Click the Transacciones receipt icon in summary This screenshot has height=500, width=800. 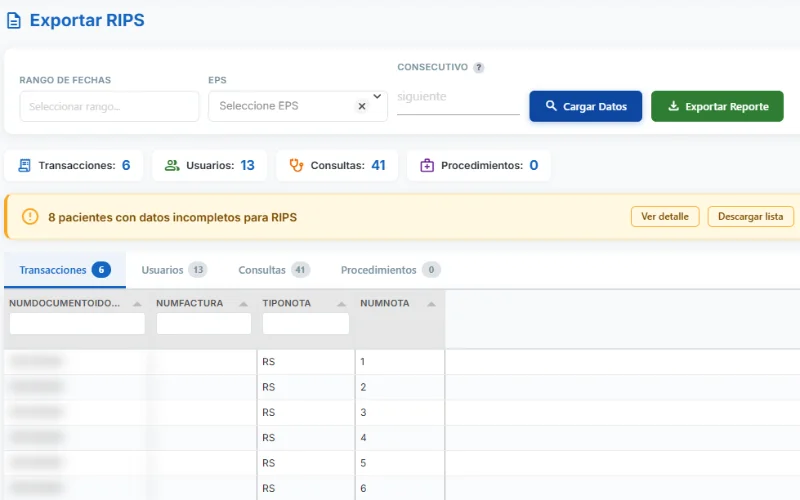coord(24,165)
